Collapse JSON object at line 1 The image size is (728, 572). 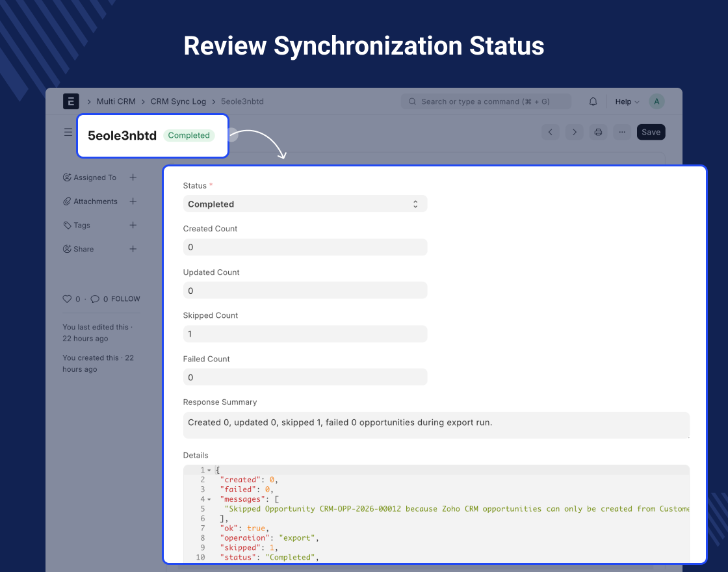pyautogui.click(x=209, y=471)
